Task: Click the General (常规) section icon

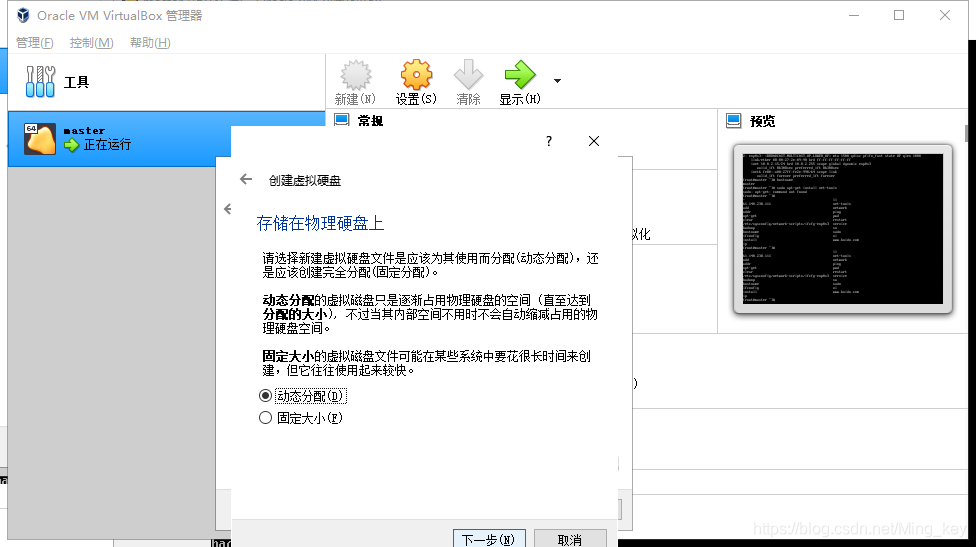Action: pyautogui.click(x=342, y=120)
